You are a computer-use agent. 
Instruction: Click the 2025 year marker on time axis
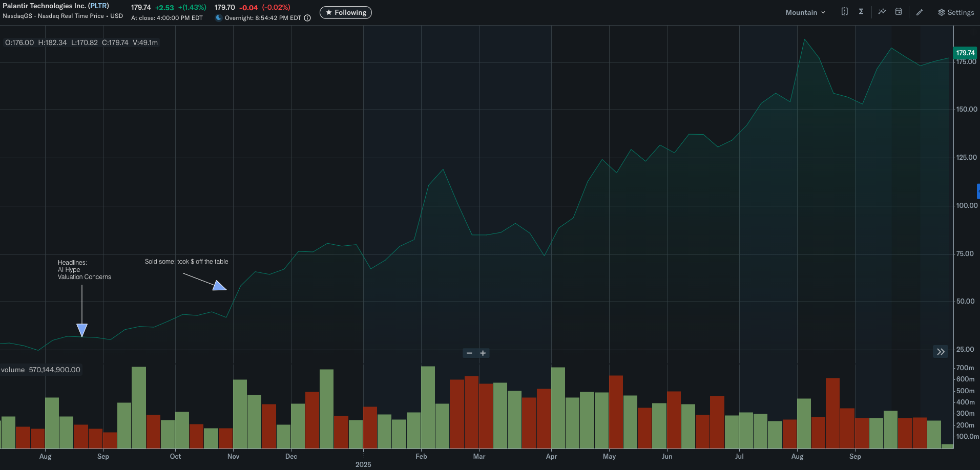[363, 464]
